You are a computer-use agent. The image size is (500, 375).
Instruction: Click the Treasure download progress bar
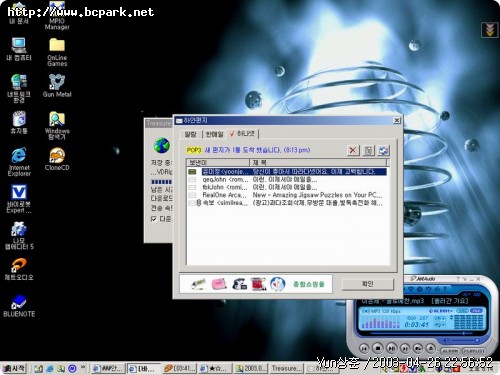click(162, 182)
